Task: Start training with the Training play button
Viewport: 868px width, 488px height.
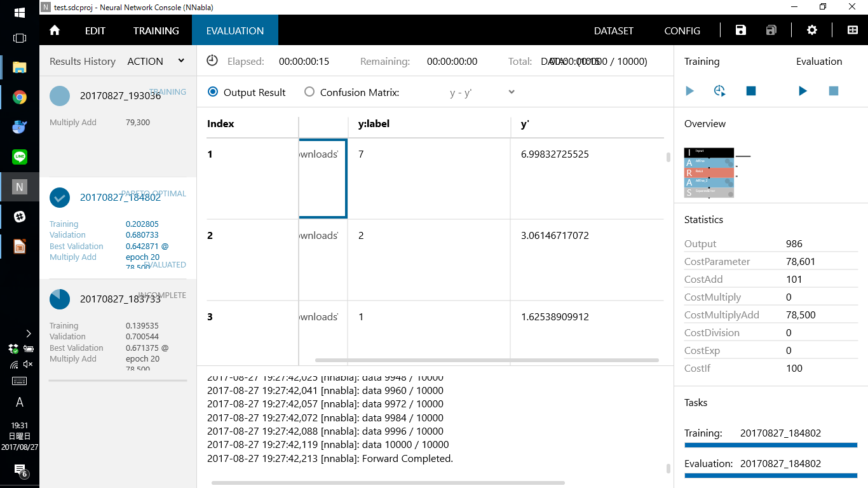Action: pyautogui.click(x=690, y=91)
